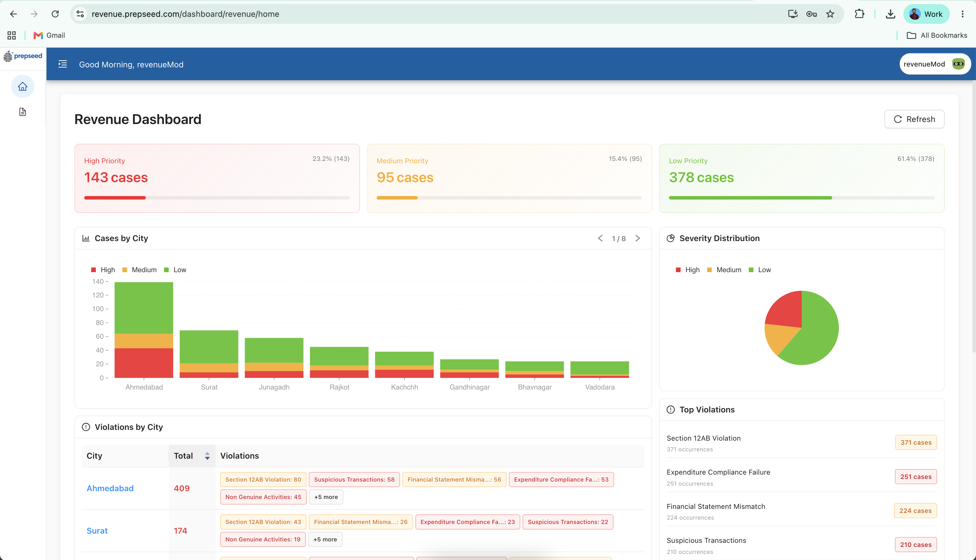Click Non Genuine Activities: 45 tag
Image resolution: width=976 pixels, height=560 pixels.
pyautogui.click(x=263, y=497)
